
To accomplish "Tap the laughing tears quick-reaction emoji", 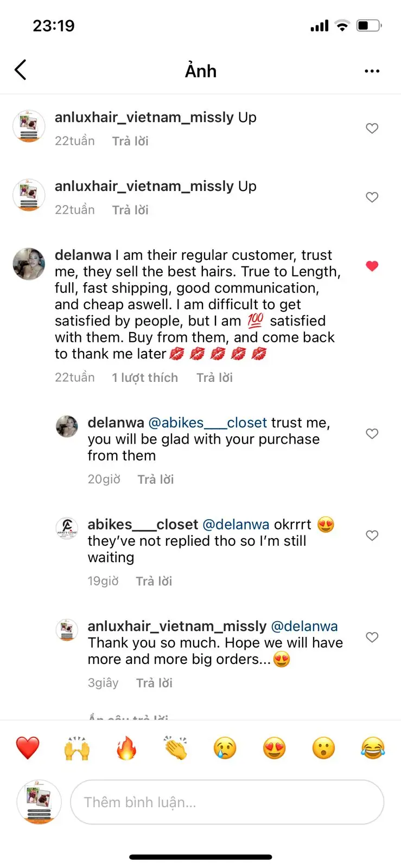I will click(x=373, y=748).
